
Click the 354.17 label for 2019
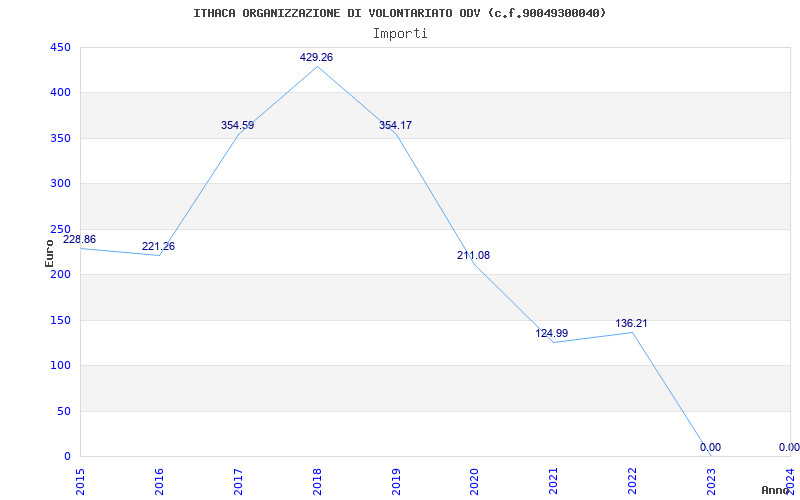coord(395,126)
